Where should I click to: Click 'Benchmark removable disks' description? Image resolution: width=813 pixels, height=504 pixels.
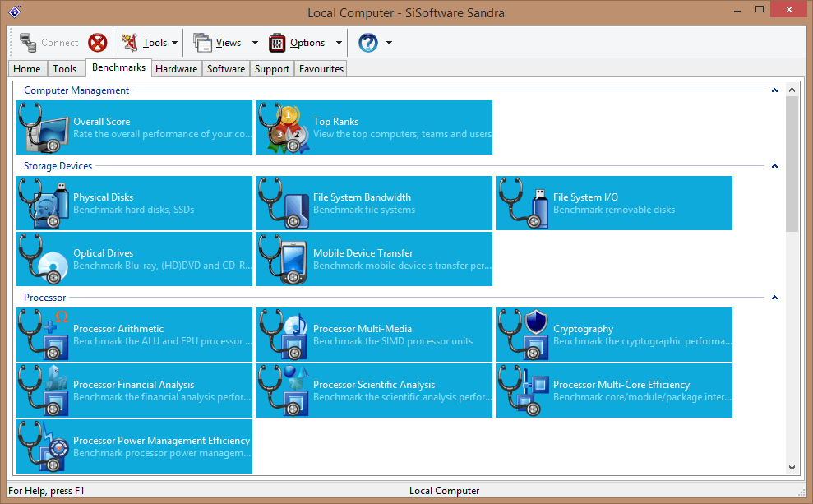(614, 210)
